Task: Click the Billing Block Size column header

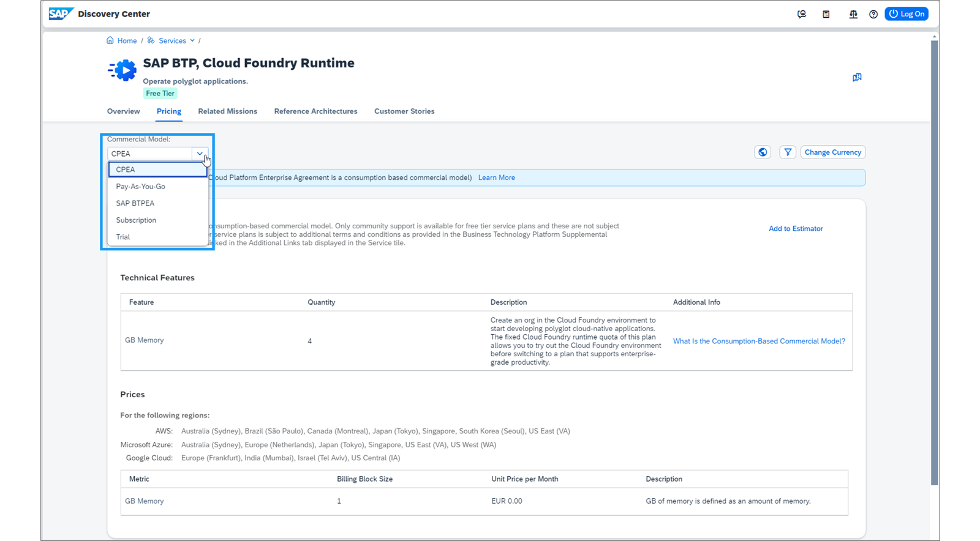Action: click(364, 479)
